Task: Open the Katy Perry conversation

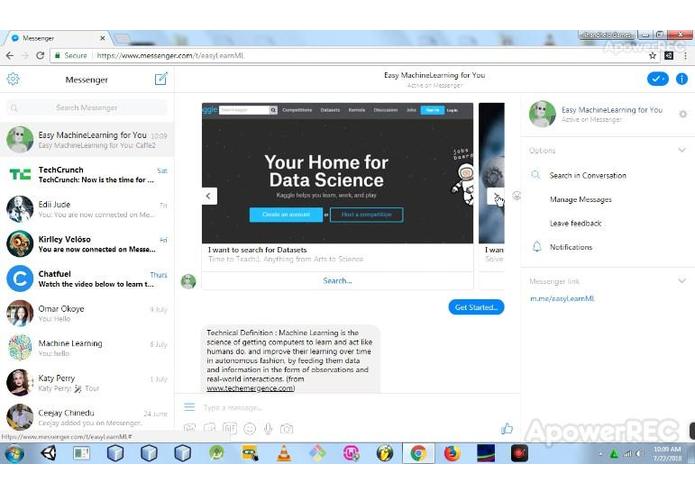Action: [x=87, y=382]
